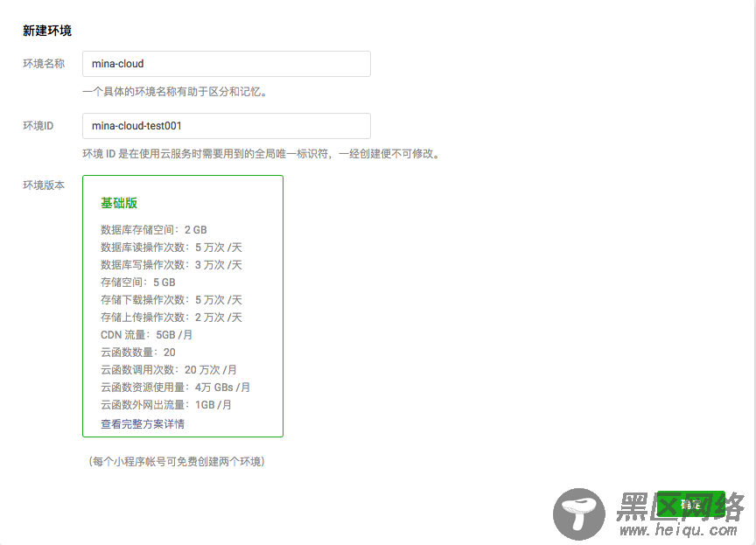Select the 基础版 environment plan card
Viewport: 756px width, 545px height.
coord(183,306)
